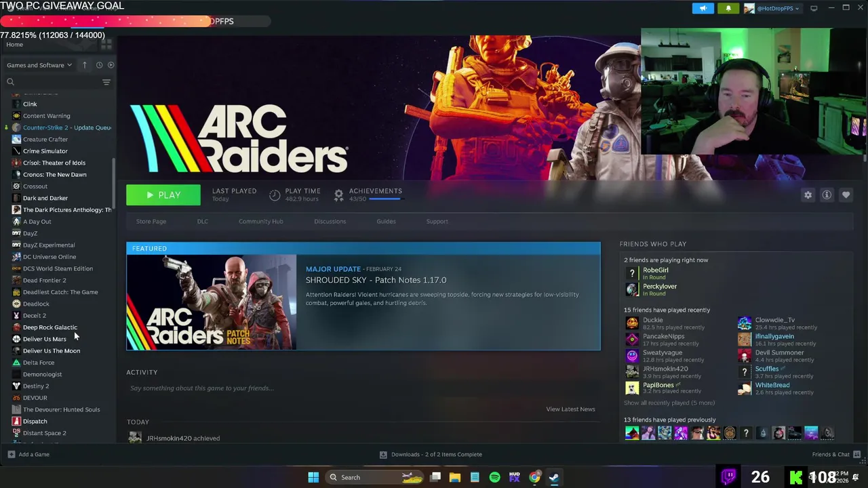Image resolution: width=868 pixels, height=488 pixels.
Task: Select The Devourer: Hunted Souls
Action: 61,409
